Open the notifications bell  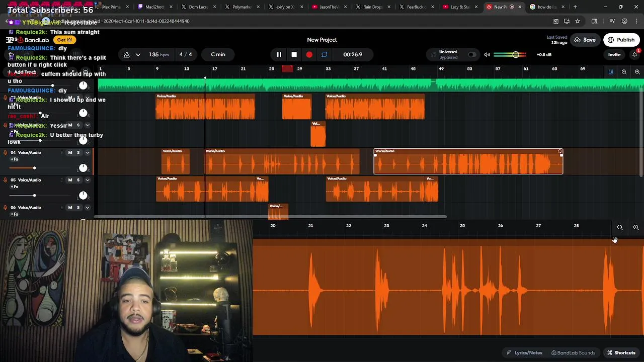pos(635,54)
